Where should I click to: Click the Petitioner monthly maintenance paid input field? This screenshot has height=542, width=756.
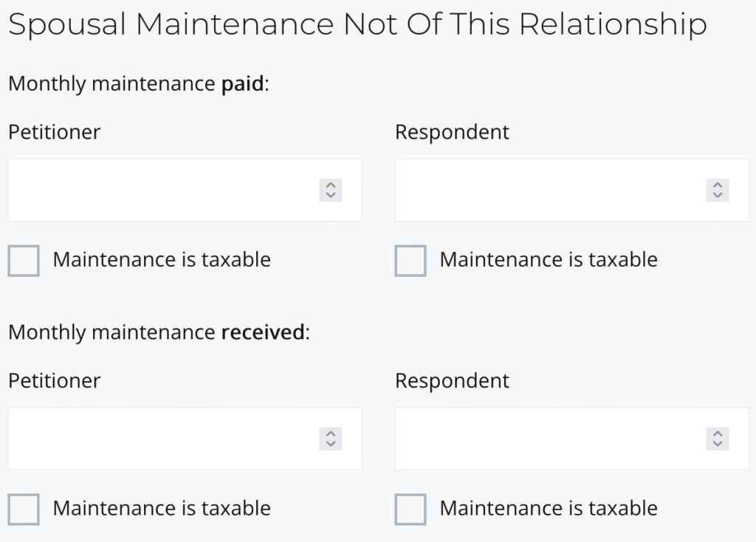pyautogui.click(x=162, y=190)
